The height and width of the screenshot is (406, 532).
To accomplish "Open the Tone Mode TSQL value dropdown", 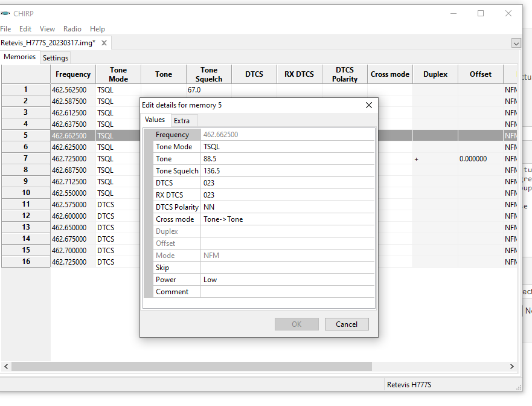I will 287,147.
